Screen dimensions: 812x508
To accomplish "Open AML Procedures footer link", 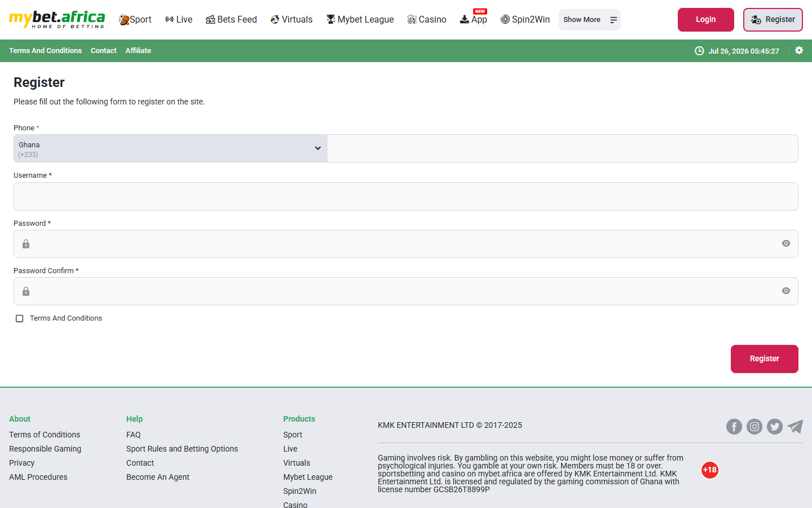I will pyautogui.click(x=38, y=477).
